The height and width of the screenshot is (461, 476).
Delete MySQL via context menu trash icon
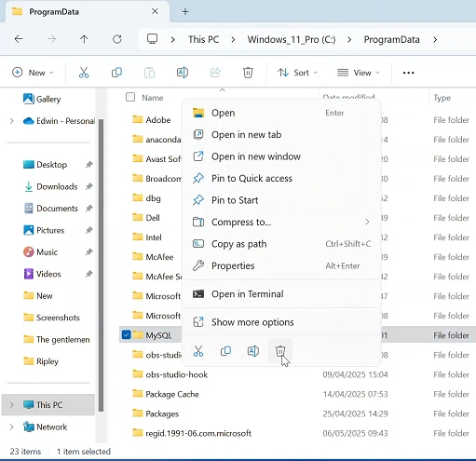(280, 351)
